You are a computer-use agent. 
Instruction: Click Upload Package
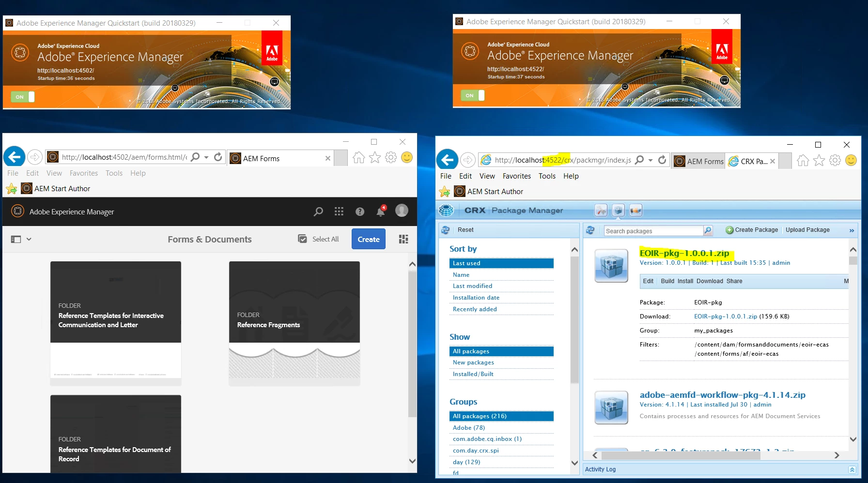pyautogui.click(x=807, y=230)
